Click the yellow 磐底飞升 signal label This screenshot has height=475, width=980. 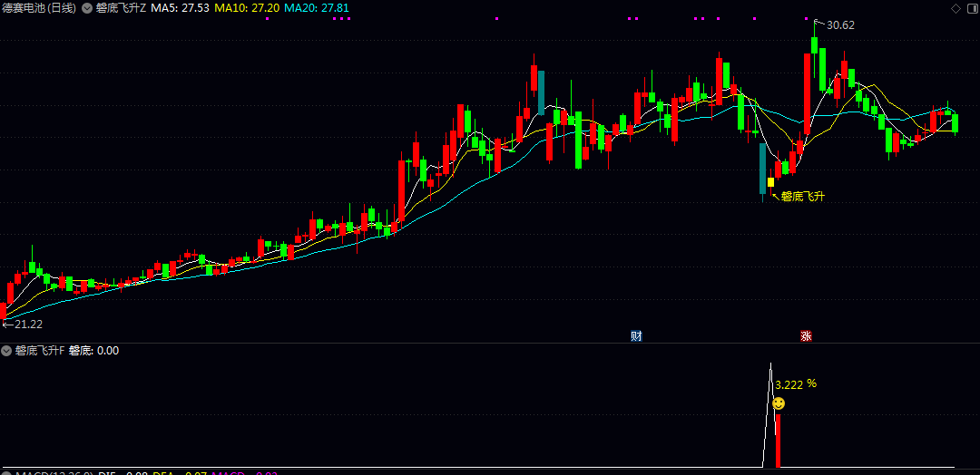point(802,197)
